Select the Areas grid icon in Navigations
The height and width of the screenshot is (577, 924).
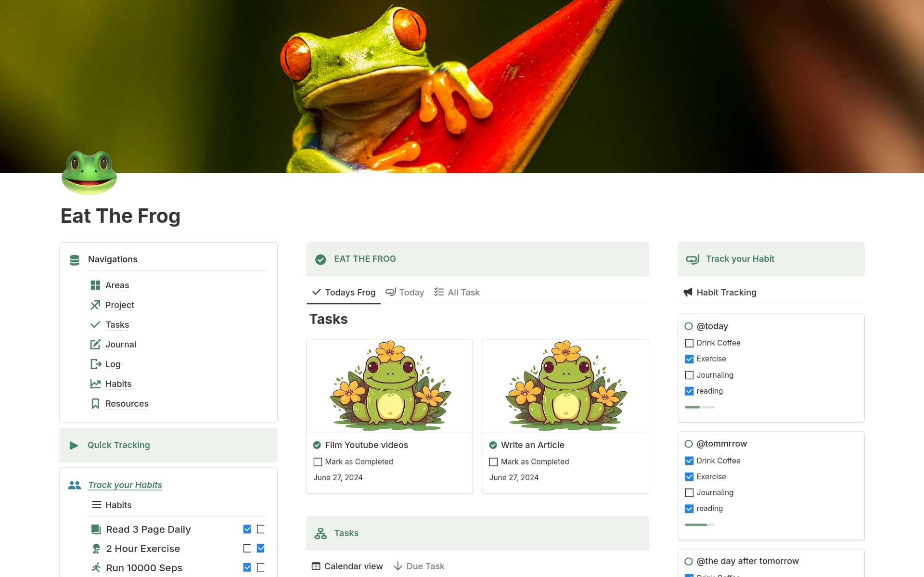click(x=95, y=285)
